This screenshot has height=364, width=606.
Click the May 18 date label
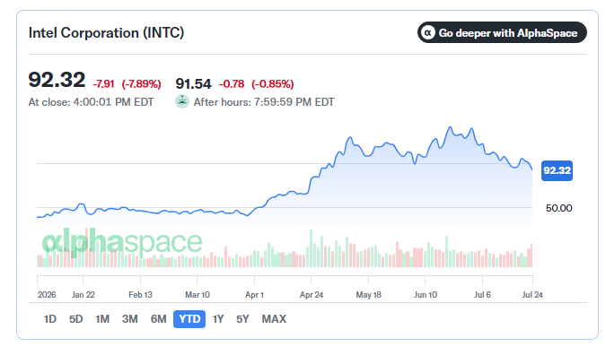click(368, 295)
